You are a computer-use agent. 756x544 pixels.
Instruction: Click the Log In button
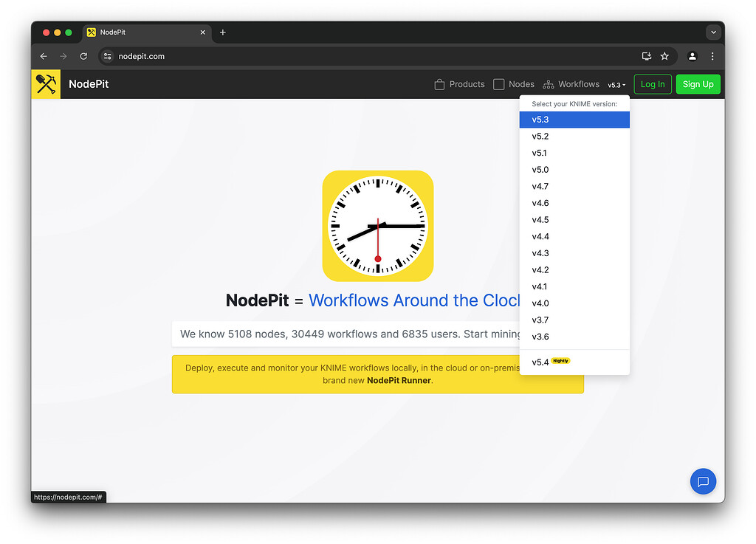pyautogui.click(x=653, y=84)
